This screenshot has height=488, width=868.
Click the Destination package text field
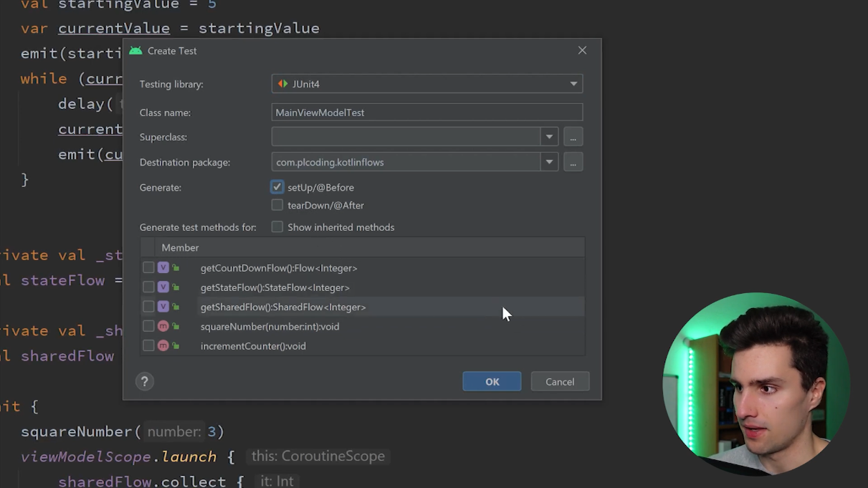(406, 162)
